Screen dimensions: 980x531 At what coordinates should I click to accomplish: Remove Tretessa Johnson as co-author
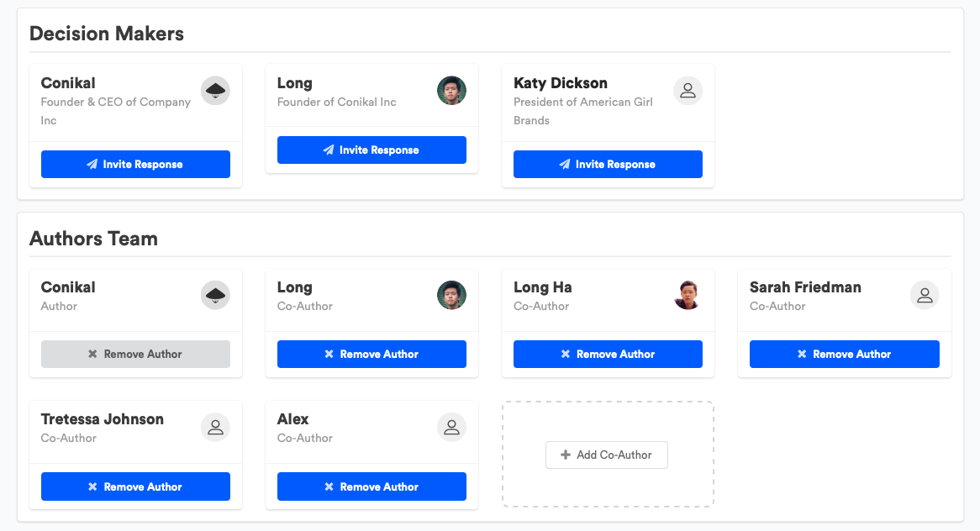135,486
